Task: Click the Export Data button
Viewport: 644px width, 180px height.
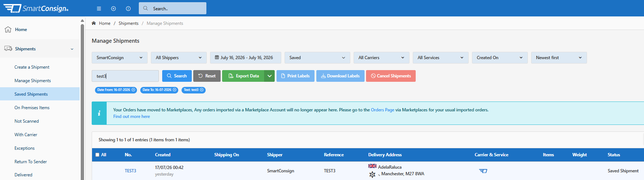Action: coord(243,76)
